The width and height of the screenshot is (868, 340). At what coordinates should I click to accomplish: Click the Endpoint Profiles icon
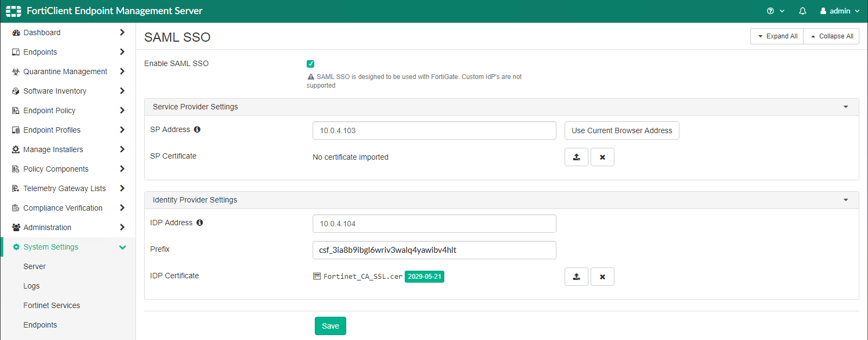point(16,130)
